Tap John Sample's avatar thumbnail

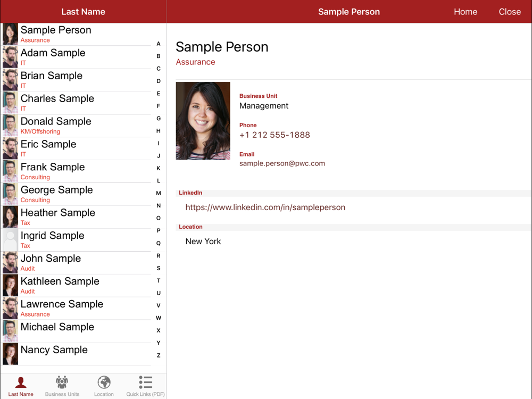(10, 263)
